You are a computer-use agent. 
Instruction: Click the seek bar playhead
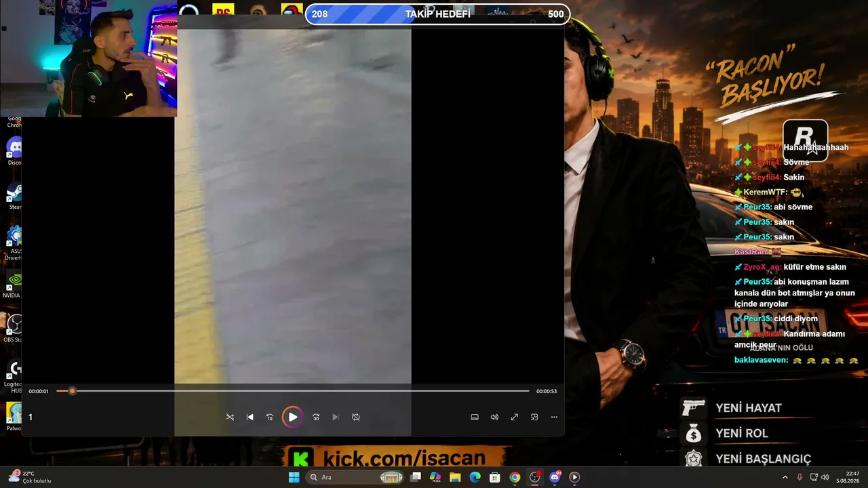click(72, 391)
